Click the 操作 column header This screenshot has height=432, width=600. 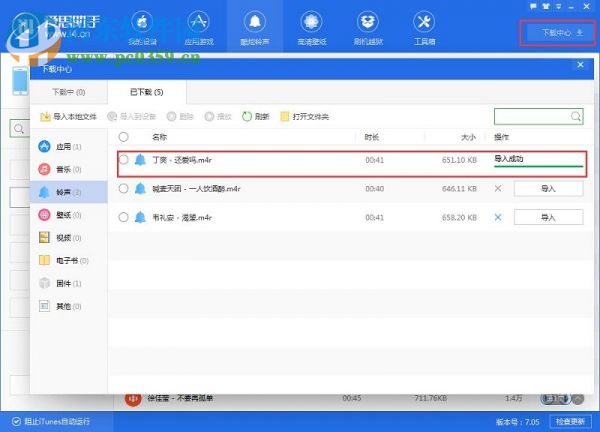(x=501, y=137)
